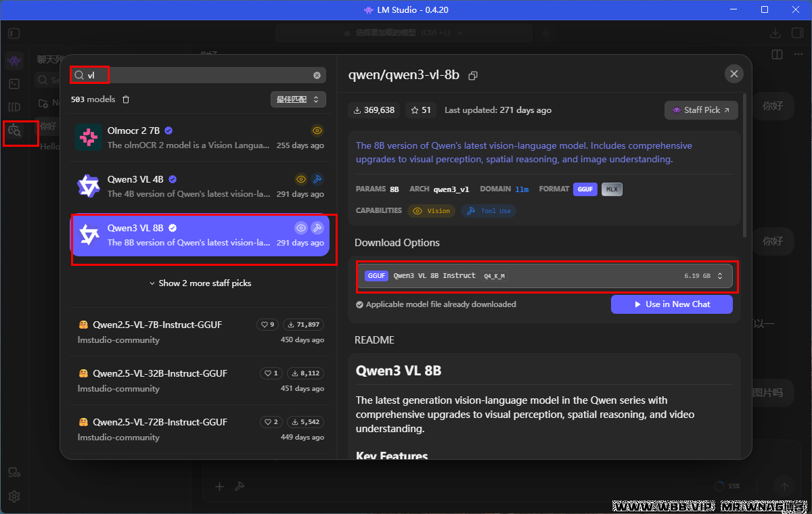Viewport: 812px width, 514px height.
Task: Click the vision eye icon on Qwen3 VL 8B
Action: [302, 228]
